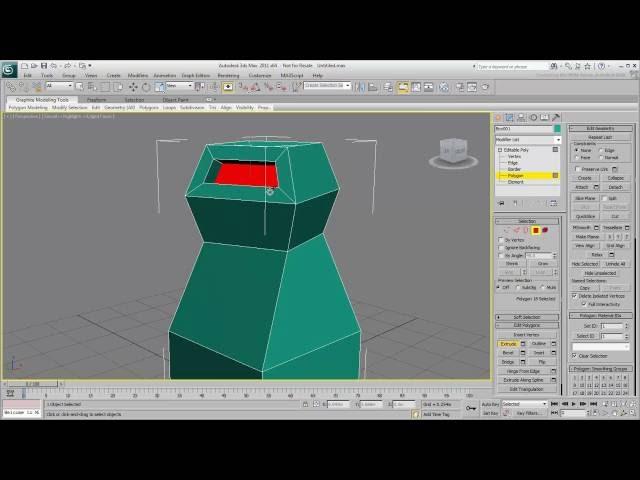Viewport: 640px width, 480px height.
Task: Click the ViewCube in the viewport
Action: 453,151
